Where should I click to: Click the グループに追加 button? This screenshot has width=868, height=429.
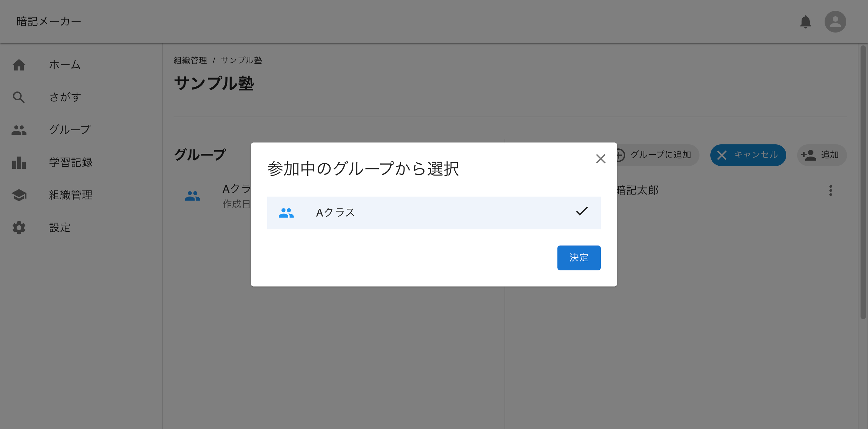pyautogui.click(x=654, y=155)
